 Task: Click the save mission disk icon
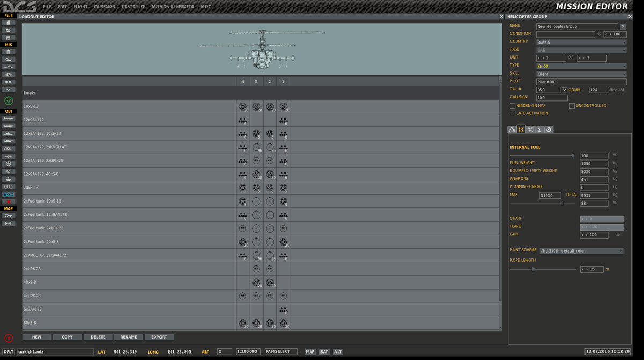tap(8, 38)
